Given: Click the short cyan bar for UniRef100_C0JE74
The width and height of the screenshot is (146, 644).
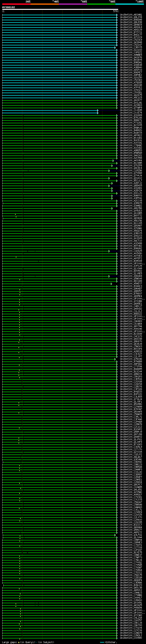Looking at the screenshot, I should (x=50, y=113).
